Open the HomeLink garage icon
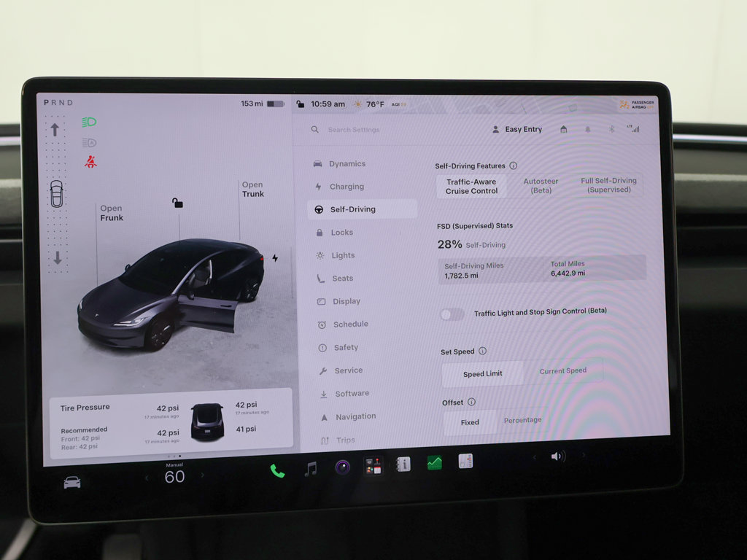Screen dimensions: 747x560 564,129
